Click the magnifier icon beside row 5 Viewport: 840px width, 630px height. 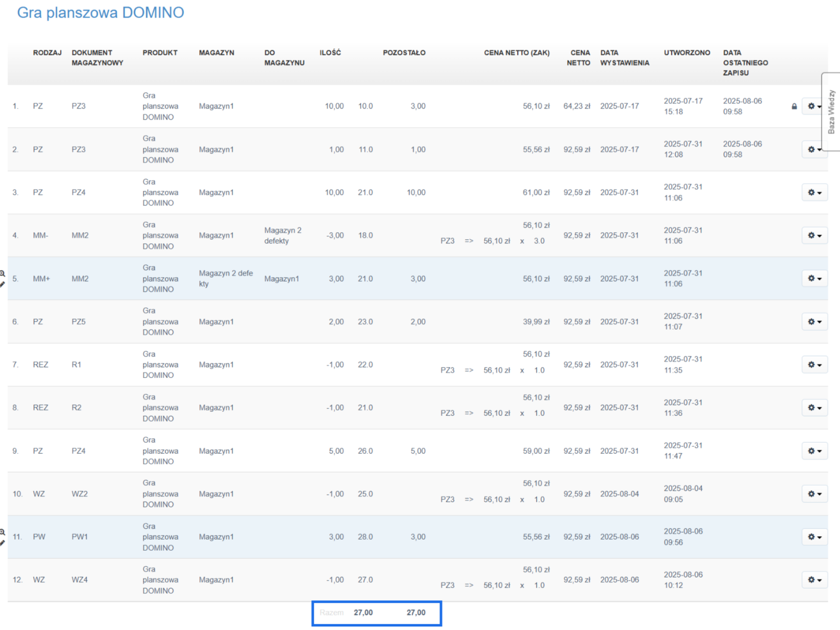tap(2, 273)
